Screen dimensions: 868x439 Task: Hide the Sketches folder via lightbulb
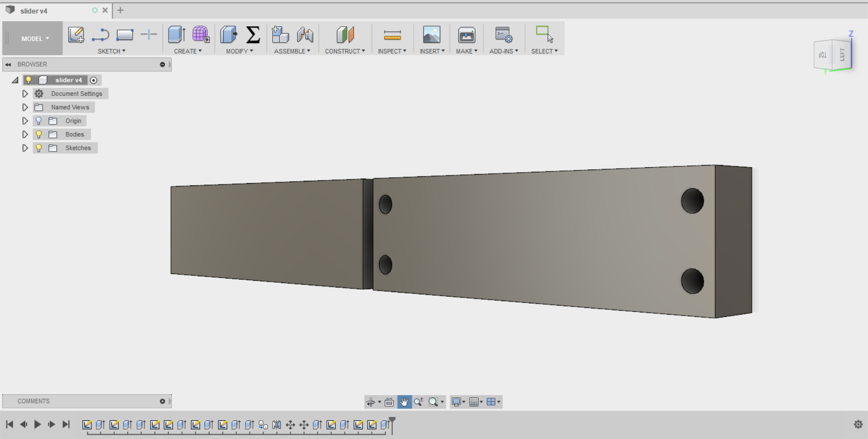pyautogui.click(x=39, y=148)
